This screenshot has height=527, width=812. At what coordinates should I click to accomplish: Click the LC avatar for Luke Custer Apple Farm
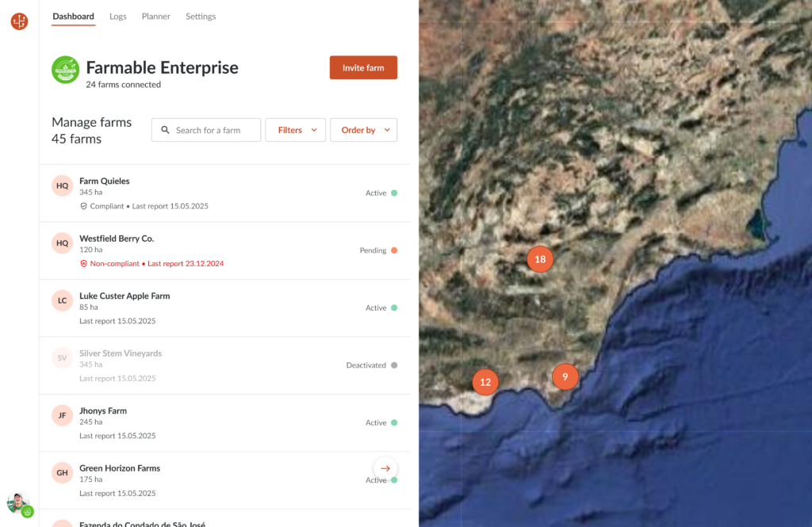coord(62,301)
